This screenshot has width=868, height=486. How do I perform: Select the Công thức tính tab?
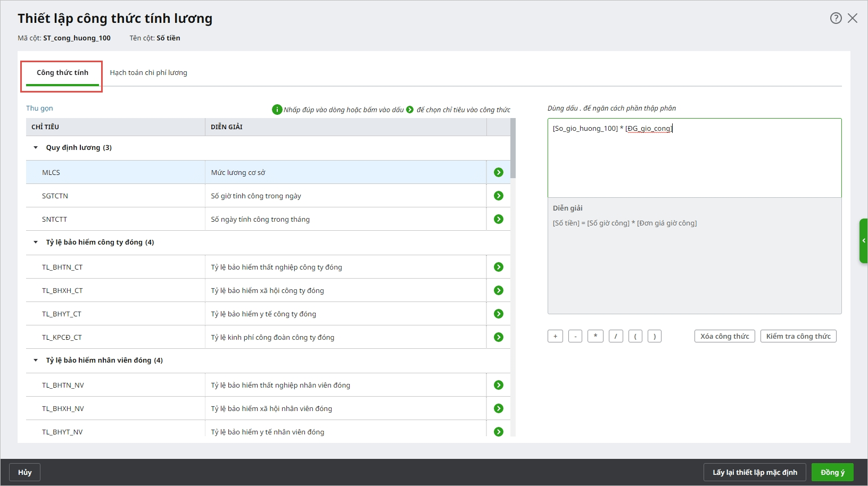point(62,73)
